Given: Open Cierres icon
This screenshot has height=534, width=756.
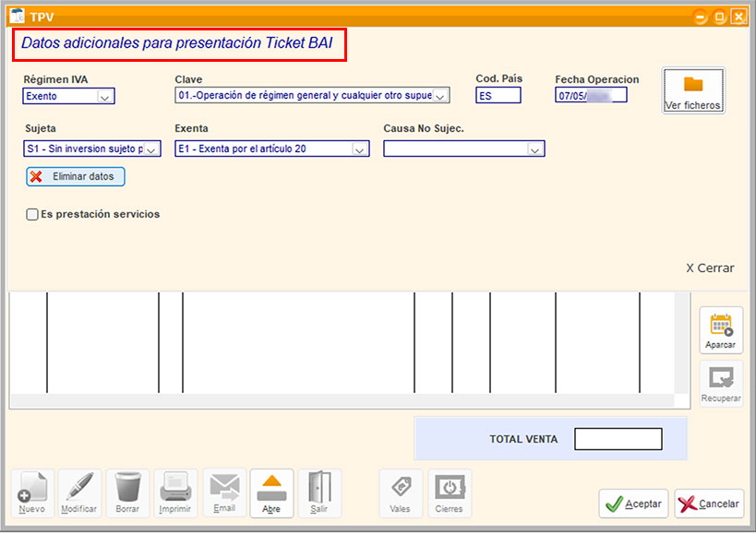Looking at the screenshot, I should [x=450, y=493].
